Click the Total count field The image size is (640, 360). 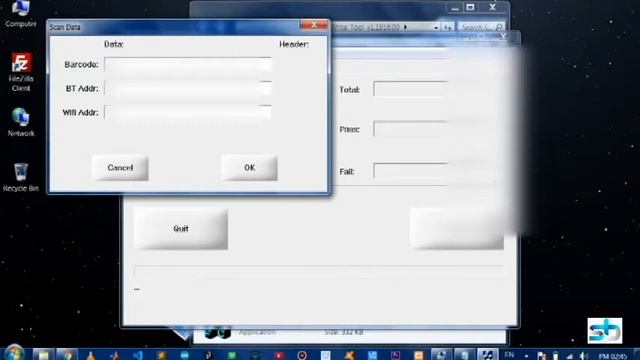[x=411, y=89]
